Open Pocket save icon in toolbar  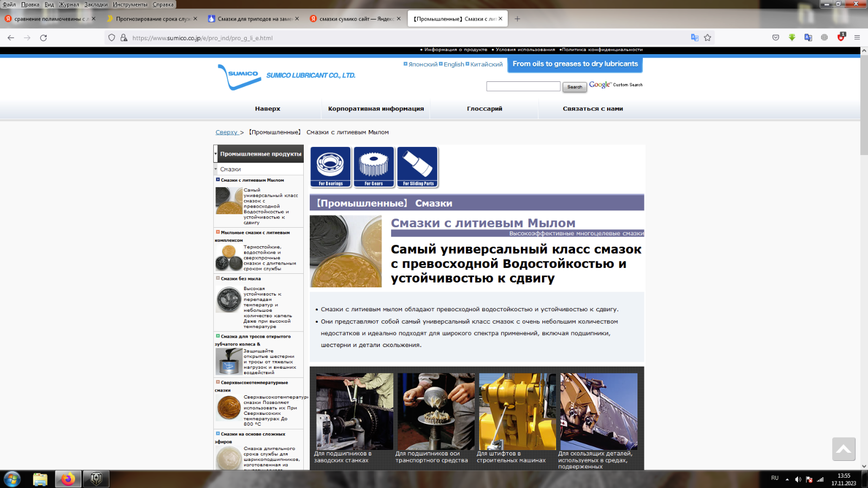pos(776,37)
